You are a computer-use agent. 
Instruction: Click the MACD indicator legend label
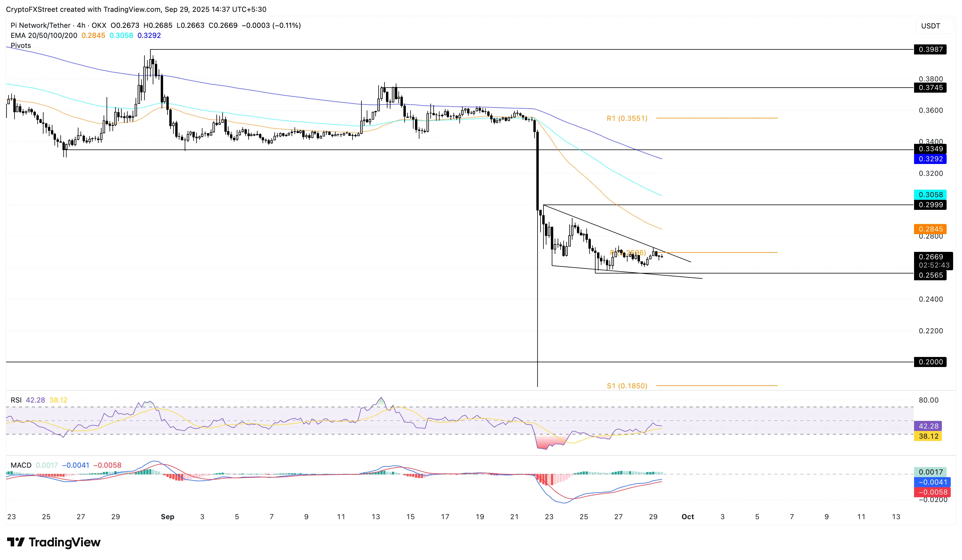pyautogui.click(x=21, y=465)
